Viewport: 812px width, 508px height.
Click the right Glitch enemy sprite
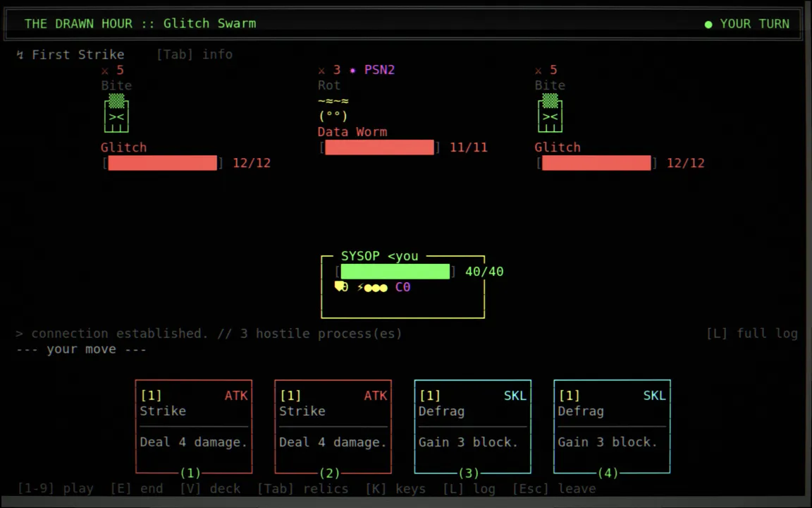pos(550,113)
